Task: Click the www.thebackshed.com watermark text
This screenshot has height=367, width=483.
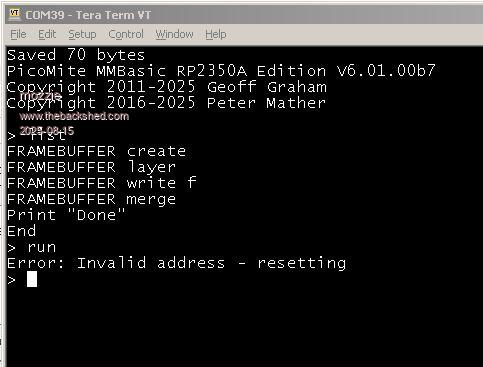Action: tap(74, 116)
